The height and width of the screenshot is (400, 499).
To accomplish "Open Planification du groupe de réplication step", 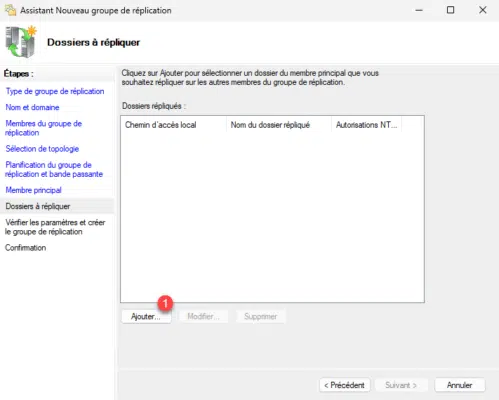I will pyautogui.click(x=54, y=169).
